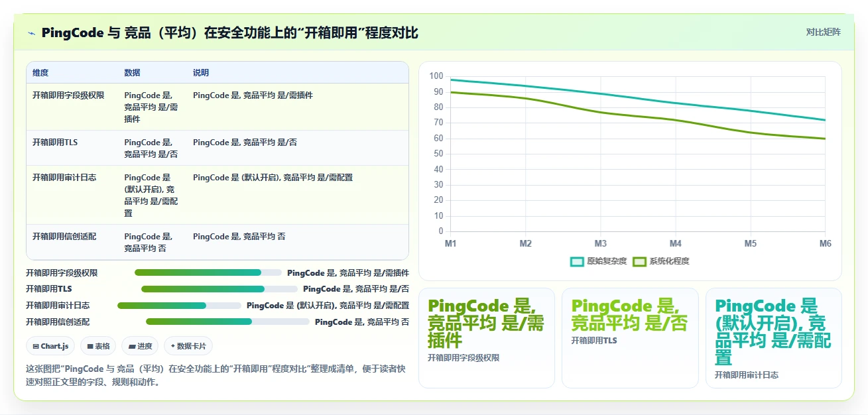The width and height of the screenshot is (868, 415).
Task: Click the M4 x-axis label
Action: [x=675, y=244]
